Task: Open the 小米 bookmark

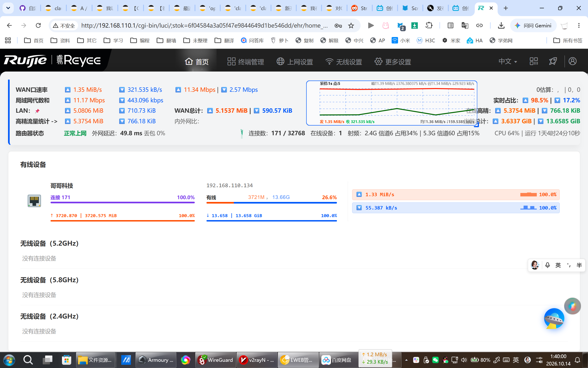Action: tap(400, 40)
